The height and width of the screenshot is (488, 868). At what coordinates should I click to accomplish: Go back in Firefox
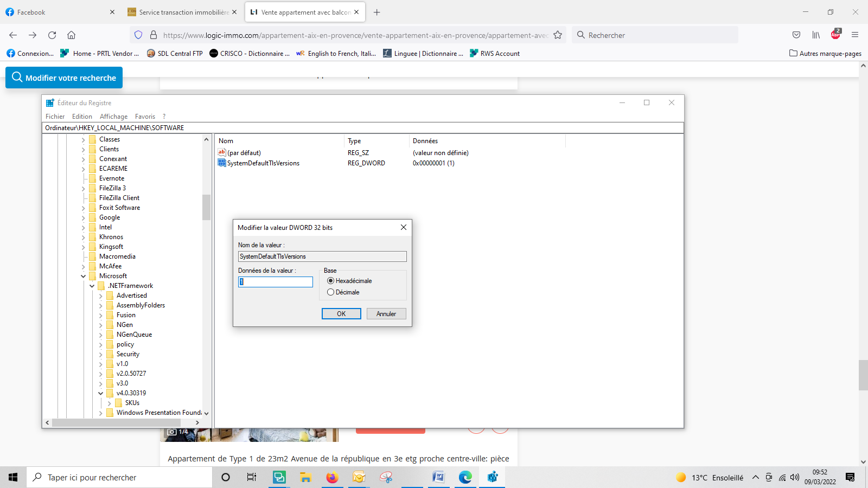[13, 35]
